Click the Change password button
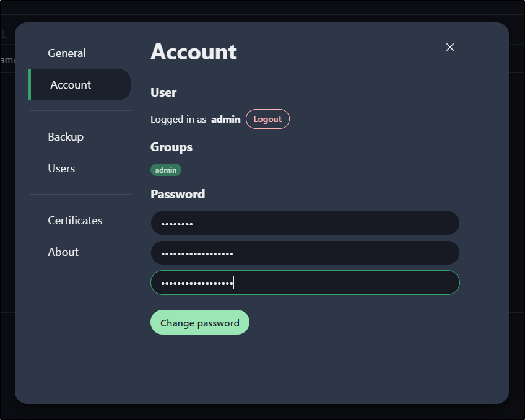The height and width of the screenshot is (420, 525). [x=200, y=322]
